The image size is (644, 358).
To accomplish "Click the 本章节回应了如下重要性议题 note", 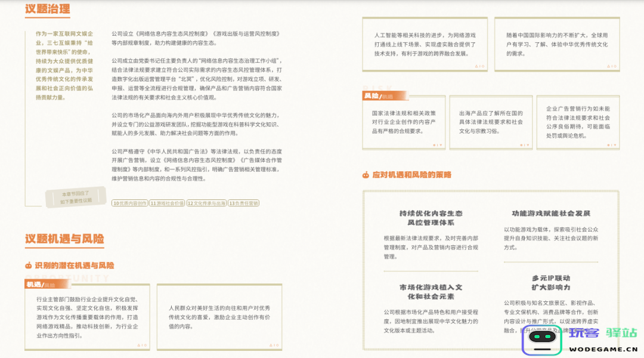I will coord(76,197).
